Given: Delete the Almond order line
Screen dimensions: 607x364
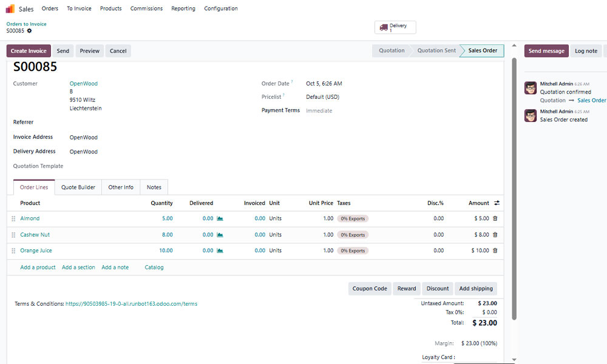Looking at the screenshot, I should 495,218.
